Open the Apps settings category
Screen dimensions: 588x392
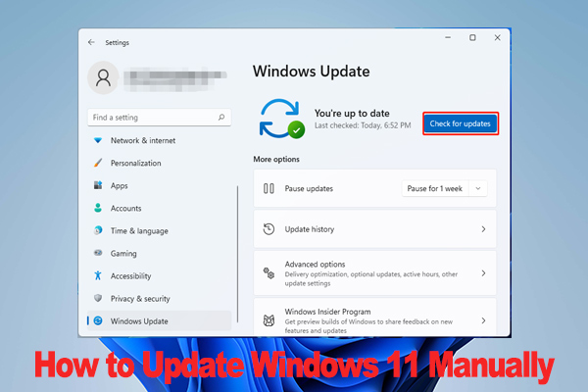click(160, 185)
